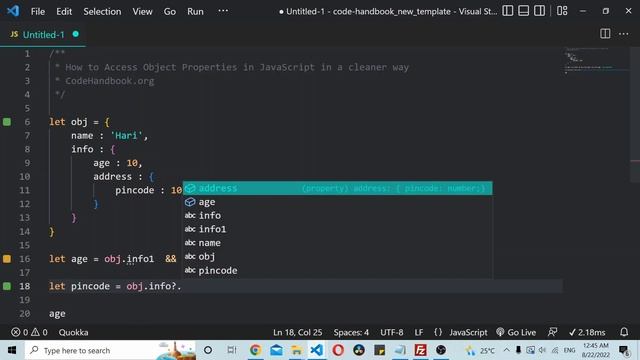Open the volume control in system tray

point(542,350)
